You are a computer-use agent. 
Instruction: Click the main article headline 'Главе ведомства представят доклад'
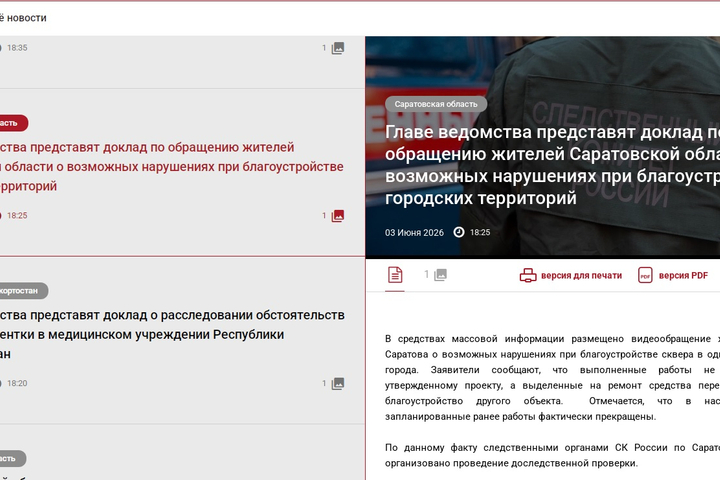tap(552, 164)
